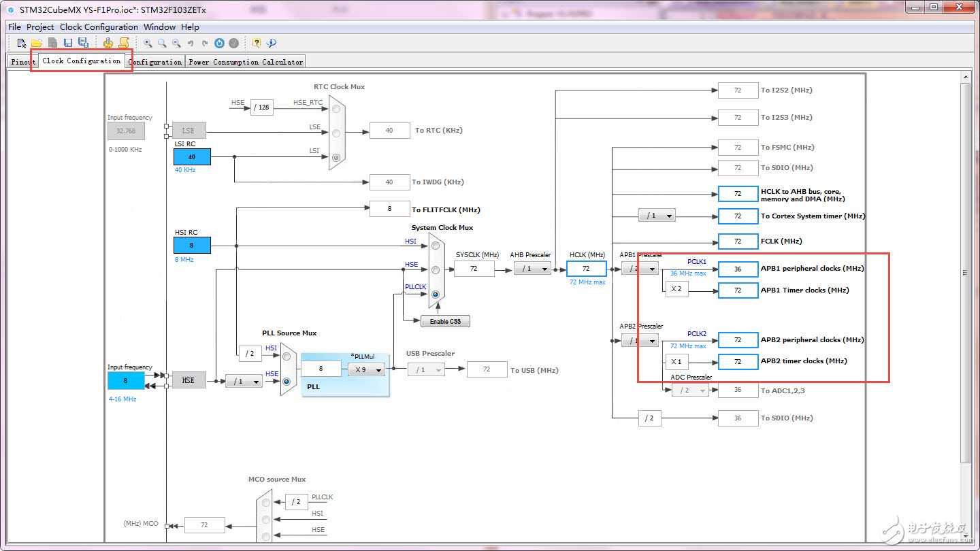This screenshot has width=980, height=551.
Task: Click the blue circular reset clock icon
Action: 219,43
